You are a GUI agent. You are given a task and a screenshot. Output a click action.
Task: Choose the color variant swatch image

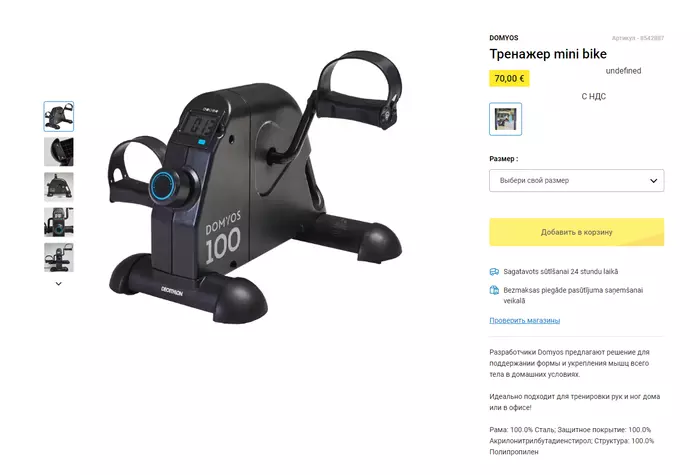(x=505, y=119)
